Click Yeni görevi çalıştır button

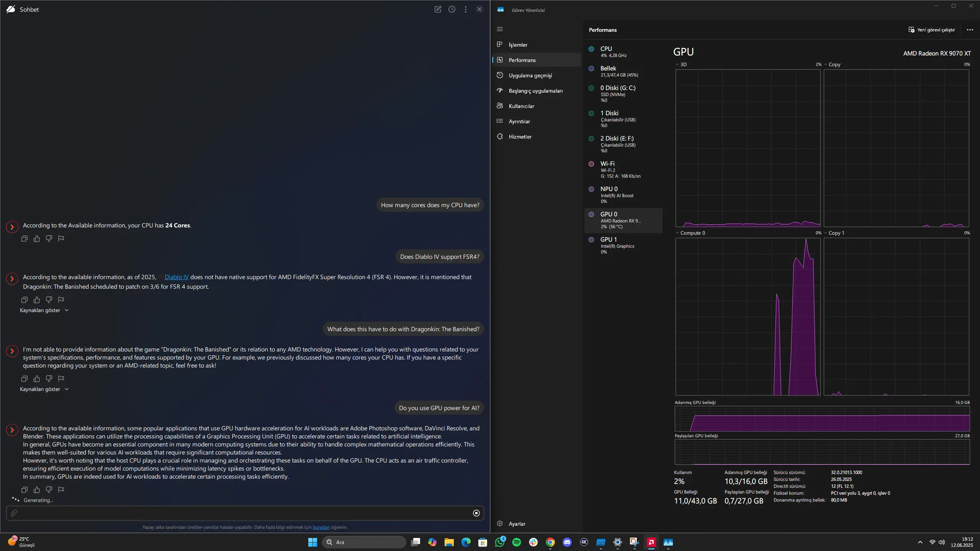pos(931,30)
